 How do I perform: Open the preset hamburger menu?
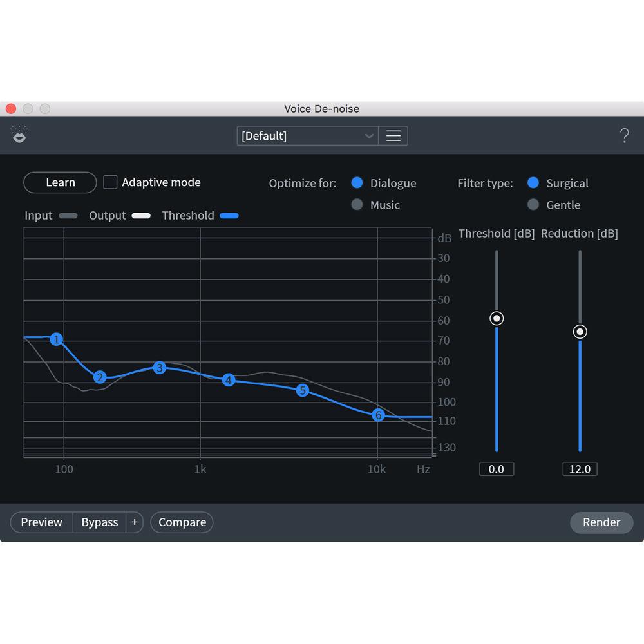click(x=393, y=135)
